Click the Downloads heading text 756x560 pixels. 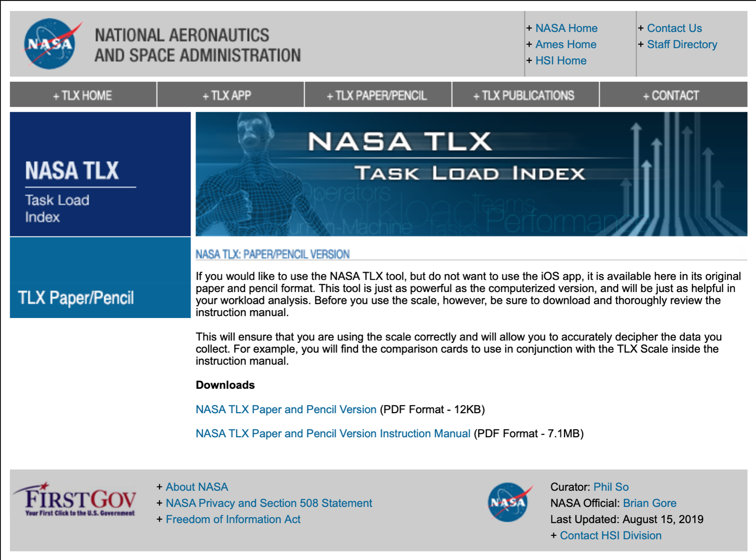point(225,385)
